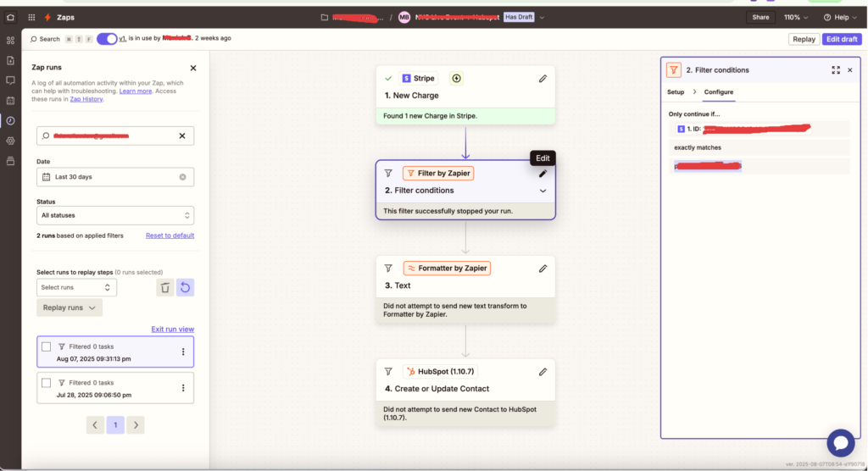Click Reset to default link
Screen dimensions: 868x471
coord(170,235)
